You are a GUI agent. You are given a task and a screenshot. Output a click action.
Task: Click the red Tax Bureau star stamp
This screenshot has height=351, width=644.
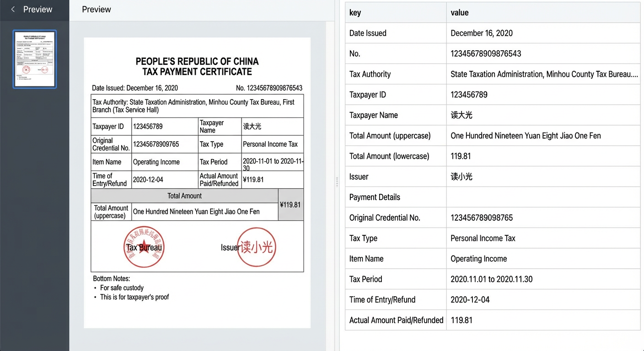point(144,247)
